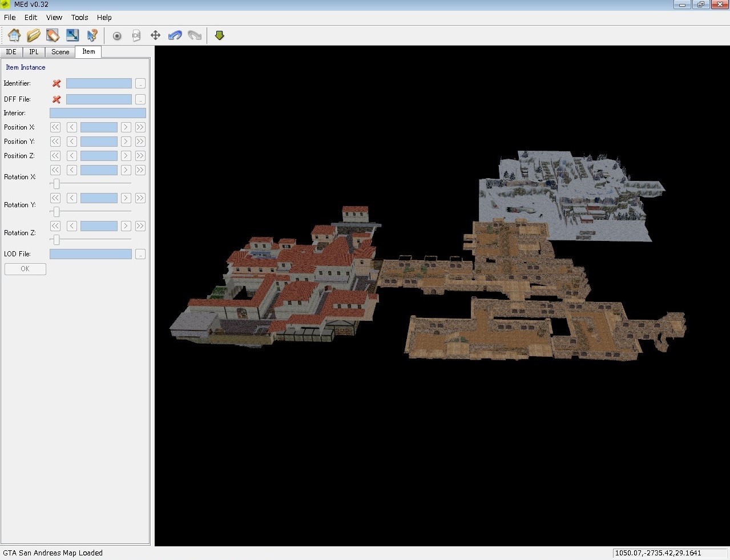Click the Rotation X slider handle
This screenshot has width=730, height=560.
click(x=56, y=184)
